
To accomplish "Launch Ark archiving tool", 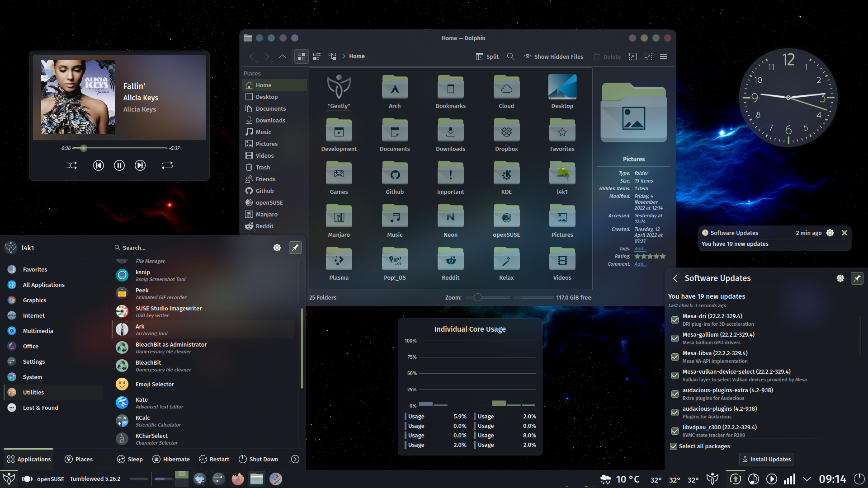I will pyautogui.click(x=203, y=329).
